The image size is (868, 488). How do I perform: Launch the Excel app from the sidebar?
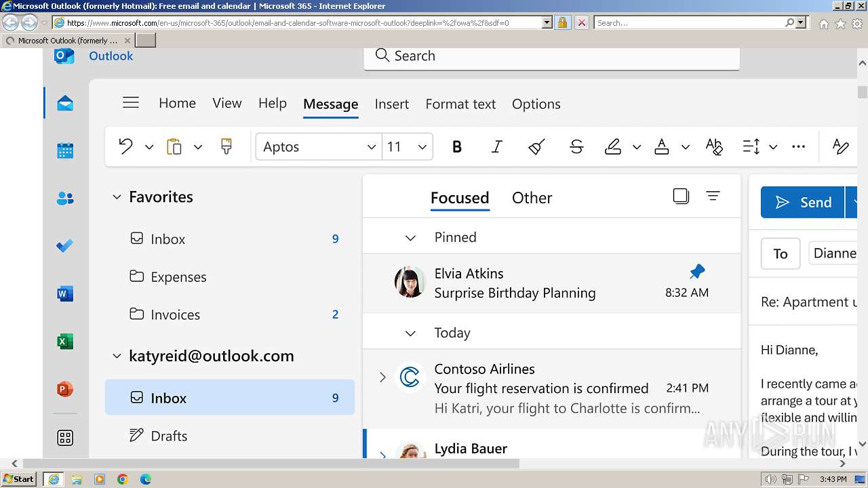65,342
